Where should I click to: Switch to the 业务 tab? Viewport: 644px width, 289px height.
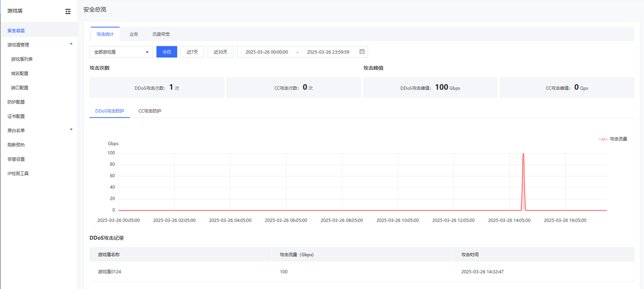[133, 34]
